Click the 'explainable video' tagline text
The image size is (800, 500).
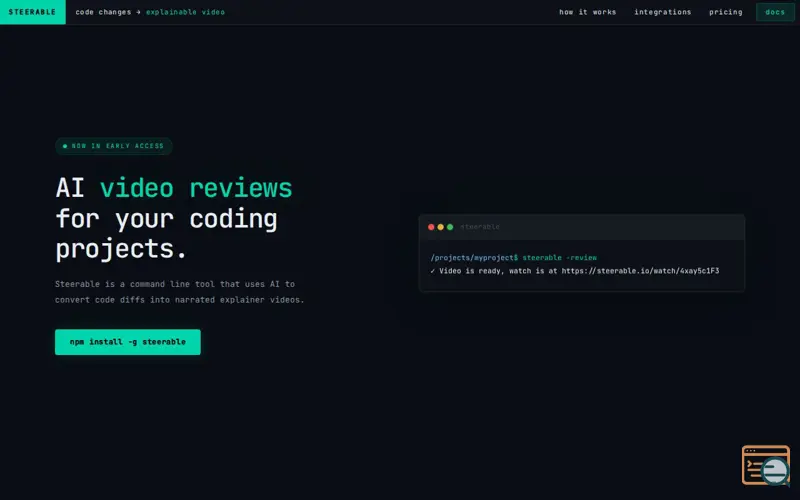coord(185,12)
